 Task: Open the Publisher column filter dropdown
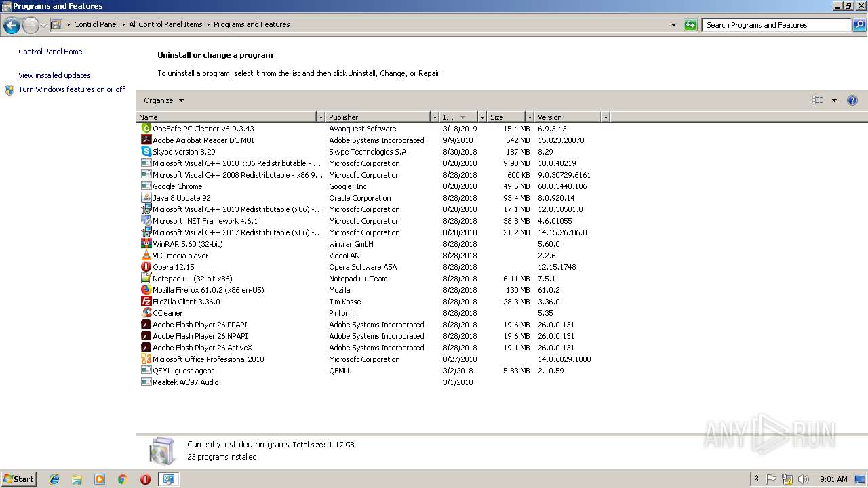pos(435,117)
